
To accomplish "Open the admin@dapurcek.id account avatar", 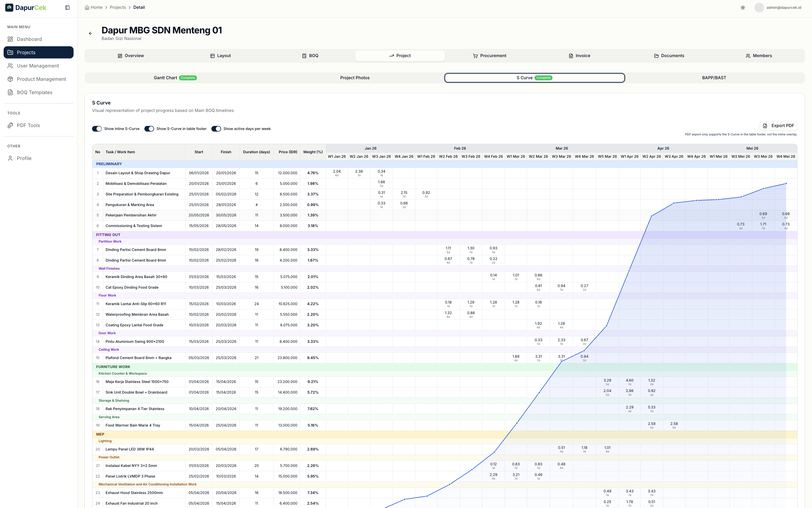I will click(759, 7).
